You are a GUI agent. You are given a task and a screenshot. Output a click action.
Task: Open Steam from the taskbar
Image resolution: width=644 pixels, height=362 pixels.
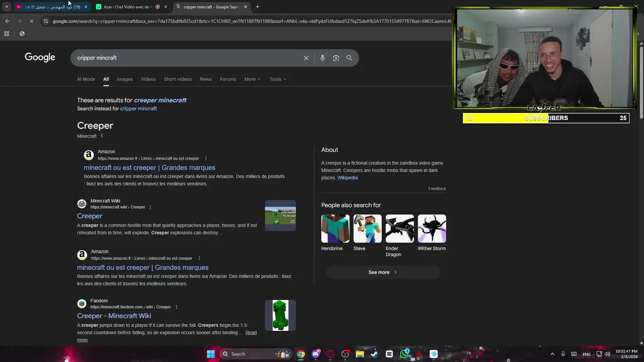point(374,354)
